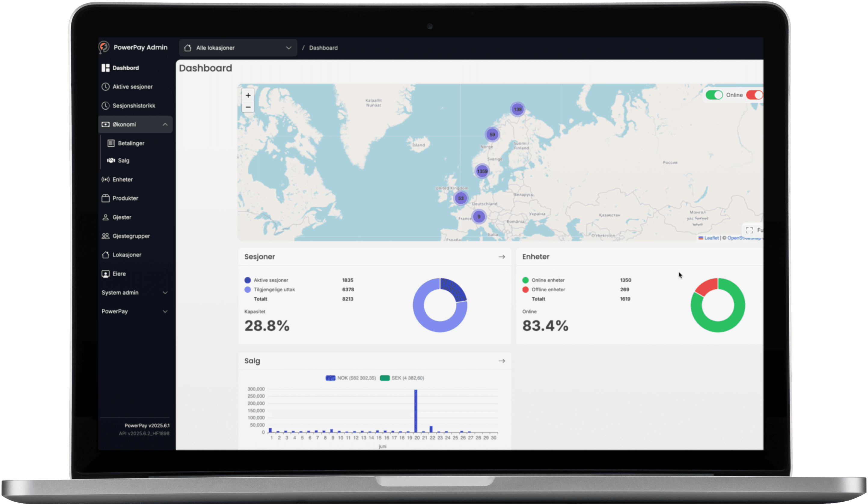Image resolution: width=868 pixels, height=504 pixels.
Task: Select the Gjestegrupper people icon
Action: coord(105,236)
